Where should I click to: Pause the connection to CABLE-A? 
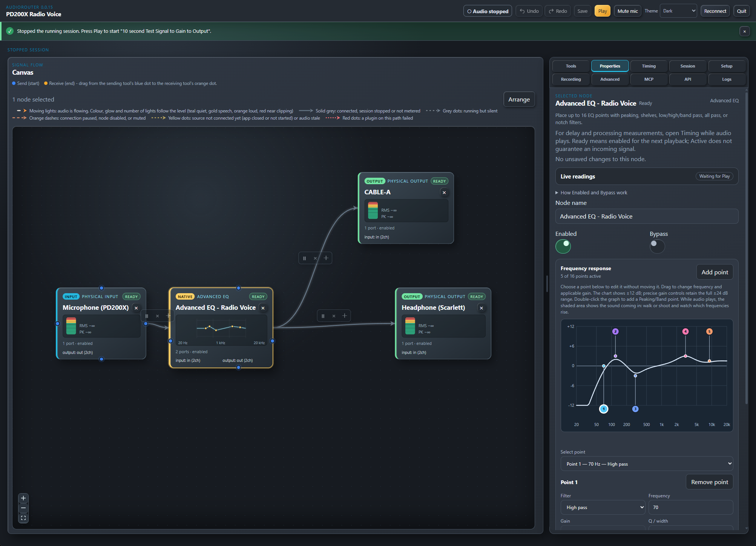click(x=304, y=258)
